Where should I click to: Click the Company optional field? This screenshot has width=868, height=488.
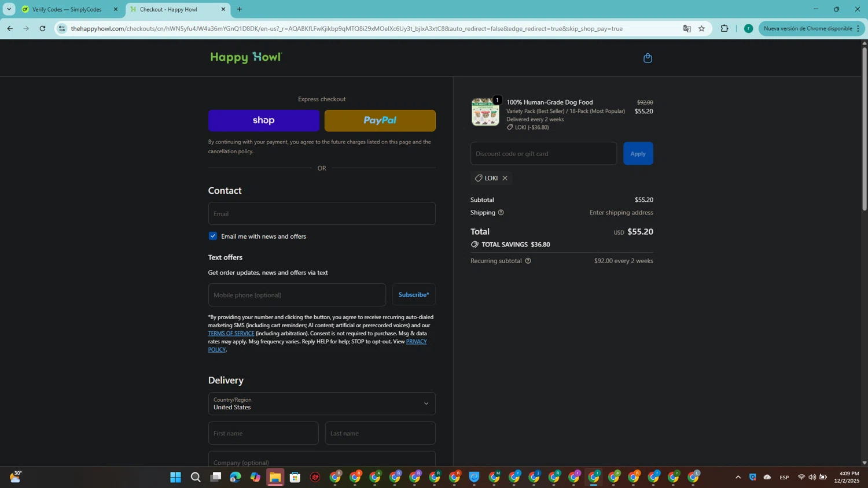322,460
